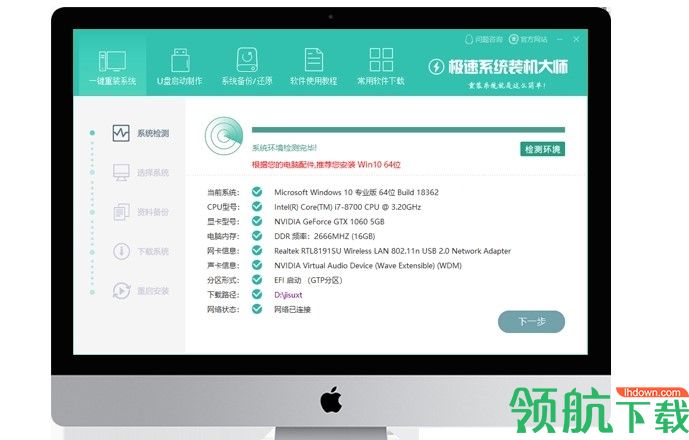This screenshot has height=440, width=689.
Task: Open 常用软件下载 tab
Action: 381,67
